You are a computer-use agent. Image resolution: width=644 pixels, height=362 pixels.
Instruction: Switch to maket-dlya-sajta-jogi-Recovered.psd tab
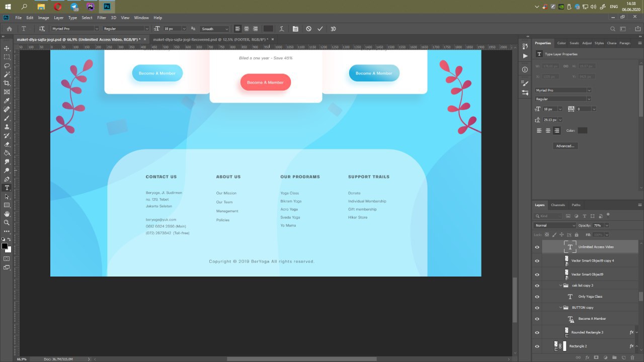(210, 39)
